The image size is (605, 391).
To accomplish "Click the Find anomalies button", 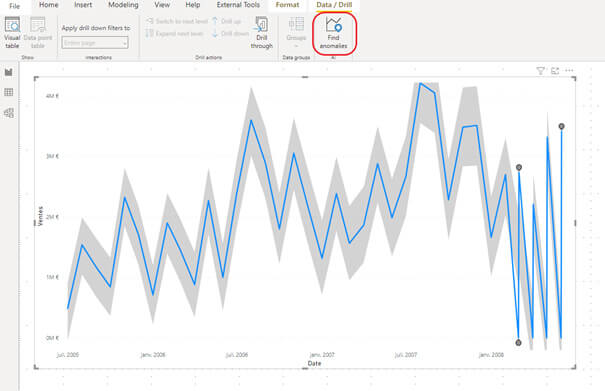I will (x=333, y=33).
